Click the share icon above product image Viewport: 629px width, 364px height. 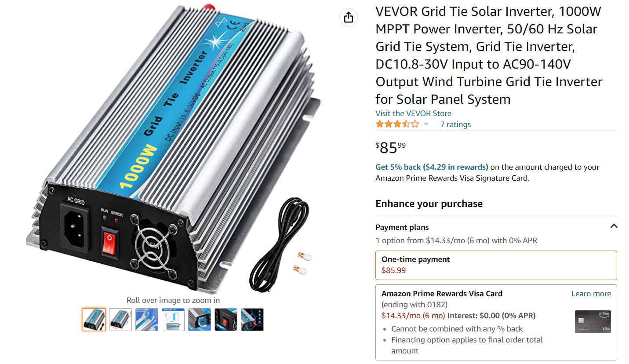pyautogui.click(x=348, y=18)
